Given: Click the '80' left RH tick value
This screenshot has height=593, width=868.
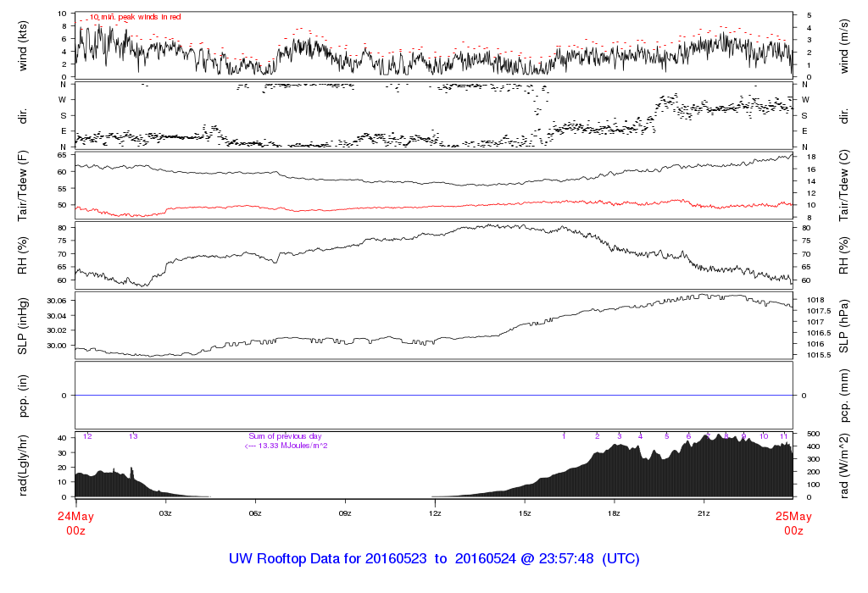Looking at the screenshot, I should [x=62, y=228].
